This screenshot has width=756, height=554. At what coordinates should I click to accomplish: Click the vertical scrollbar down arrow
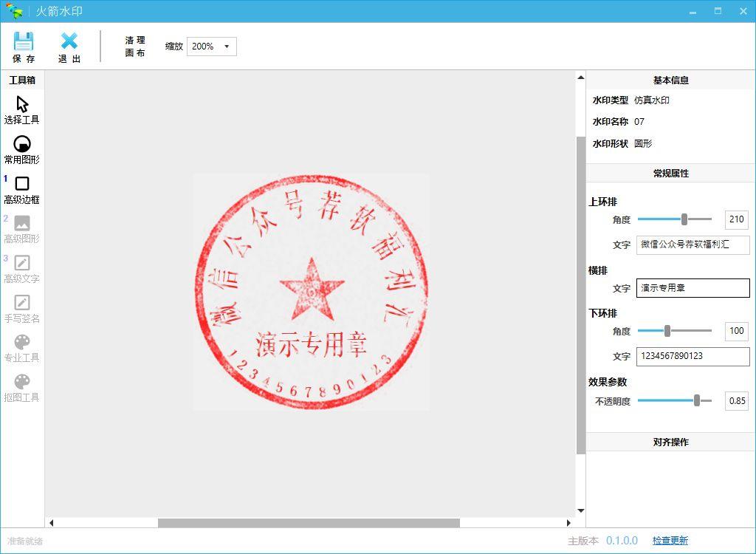coord(580,510)
